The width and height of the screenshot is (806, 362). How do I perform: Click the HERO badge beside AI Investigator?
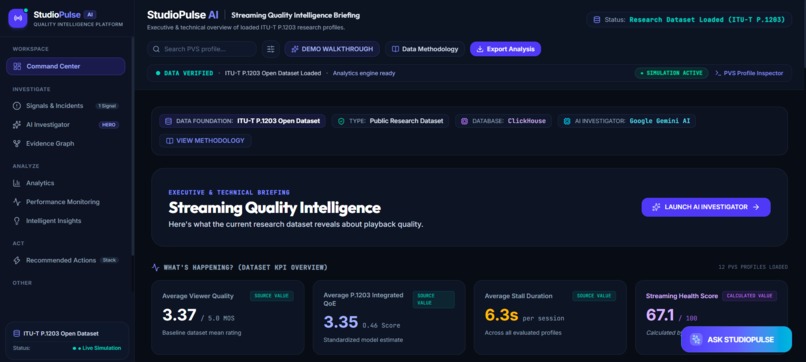(109, 125)
